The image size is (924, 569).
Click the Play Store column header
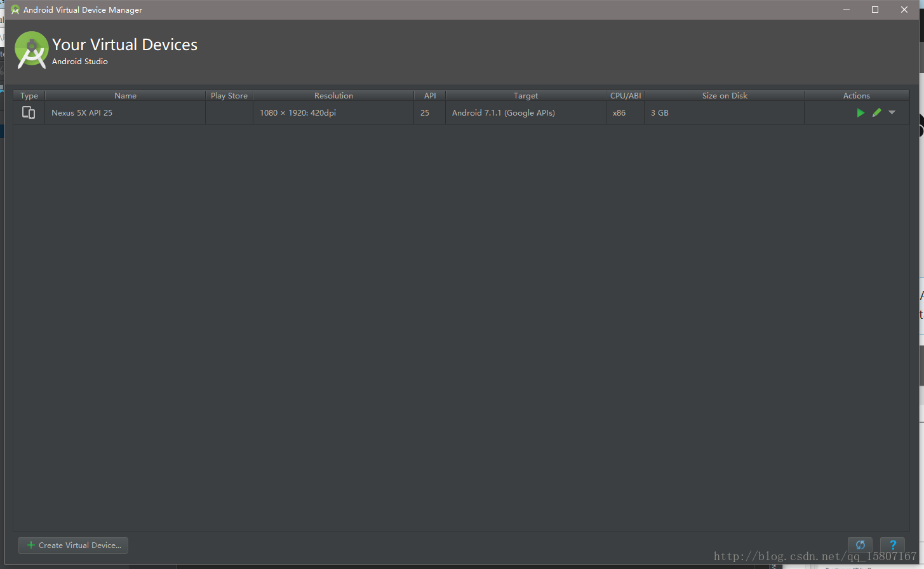(x=229, y=95)
